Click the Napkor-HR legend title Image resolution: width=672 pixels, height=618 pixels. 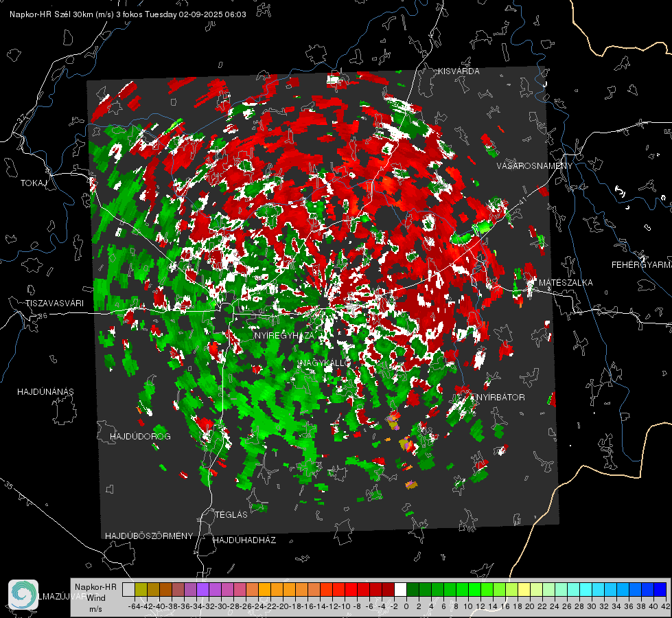[x=95, y=586]
